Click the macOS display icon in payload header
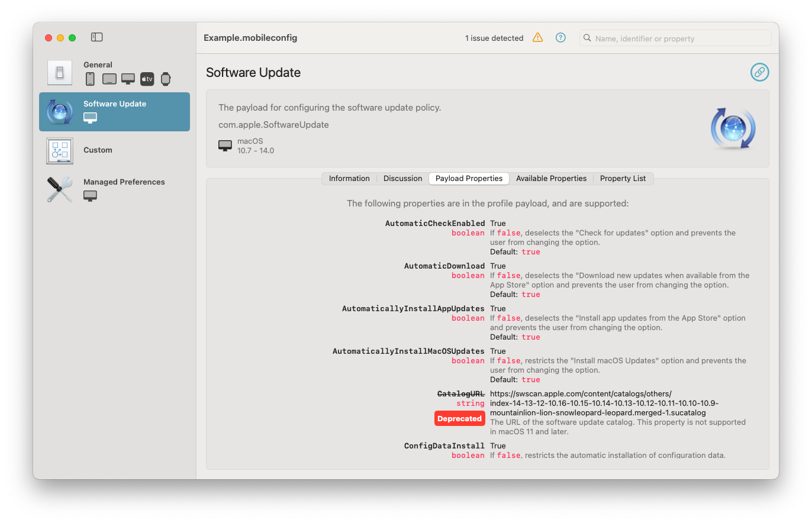The image size is (812, 523). [x=225, y=146]
